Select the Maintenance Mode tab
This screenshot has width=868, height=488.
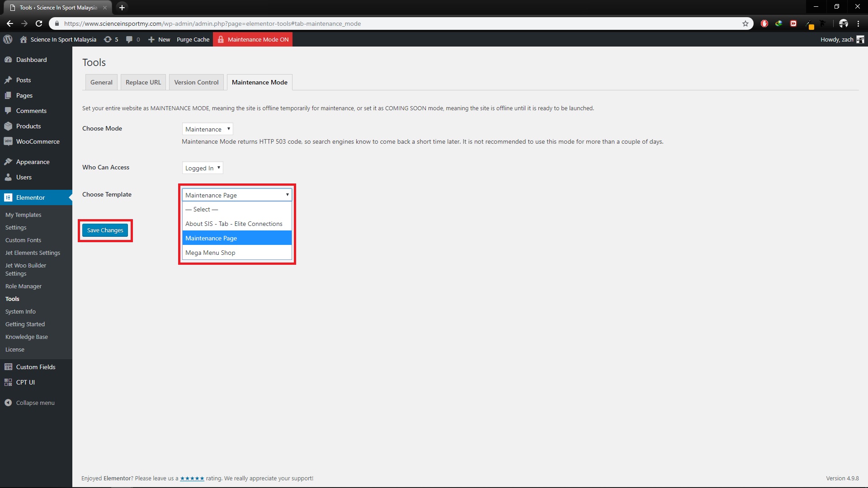click(259, 82)
